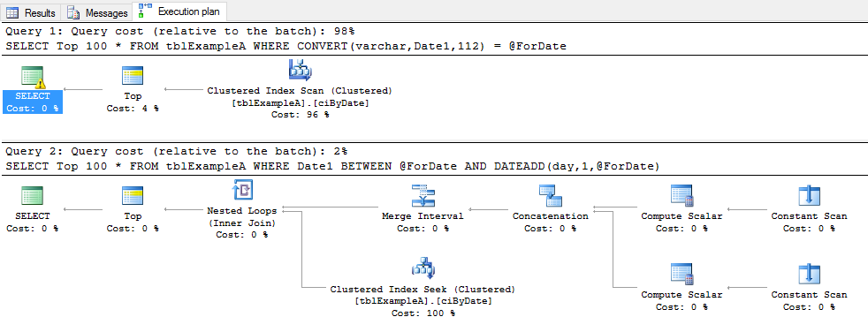Click the Concatenation operator icon
The width and height of the screenshot is (868, 332).
coord(551,196)
